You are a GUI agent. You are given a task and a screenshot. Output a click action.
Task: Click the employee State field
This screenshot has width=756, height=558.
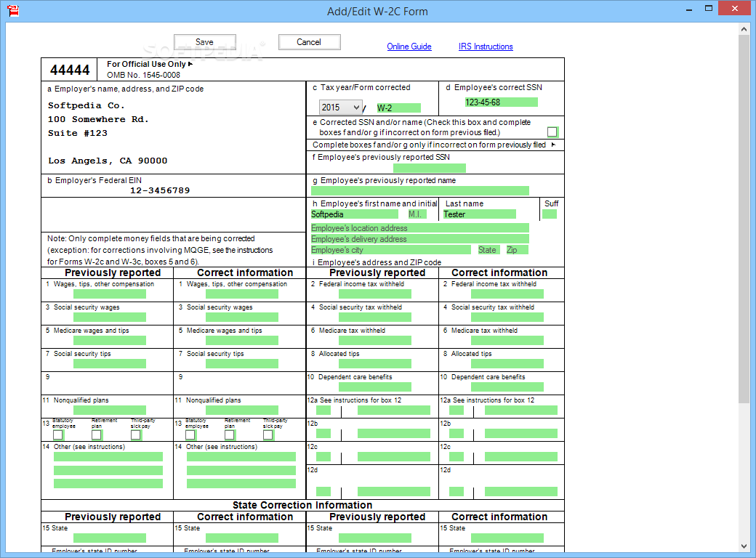point(488,250)
